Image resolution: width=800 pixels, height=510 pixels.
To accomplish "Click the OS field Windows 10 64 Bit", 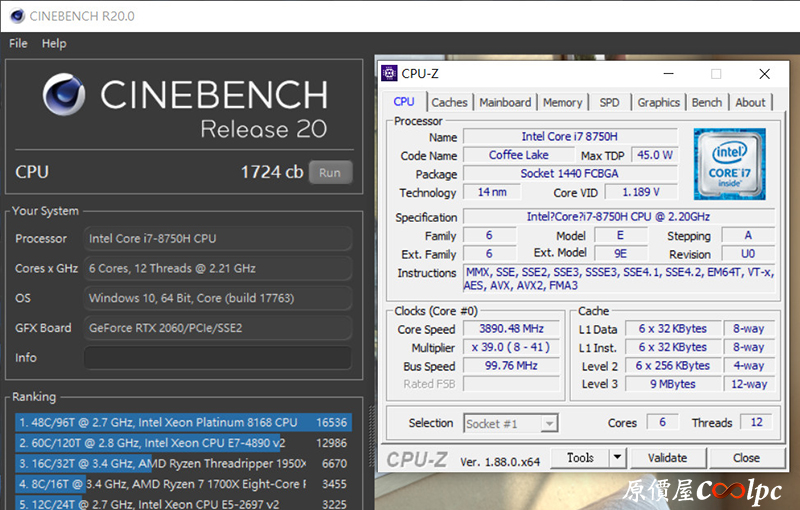I will [x=218, y=298].
